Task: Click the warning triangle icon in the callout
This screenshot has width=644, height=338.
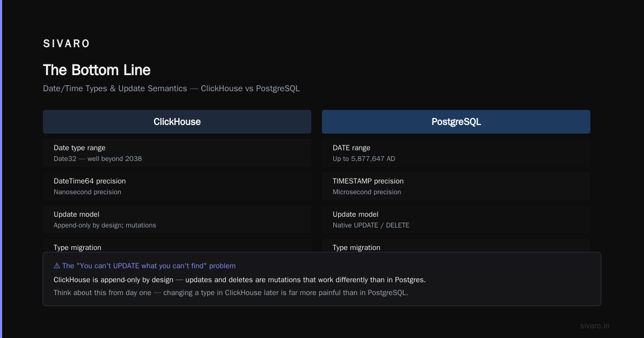Action: pyautogui.click(x=57, y=266)
